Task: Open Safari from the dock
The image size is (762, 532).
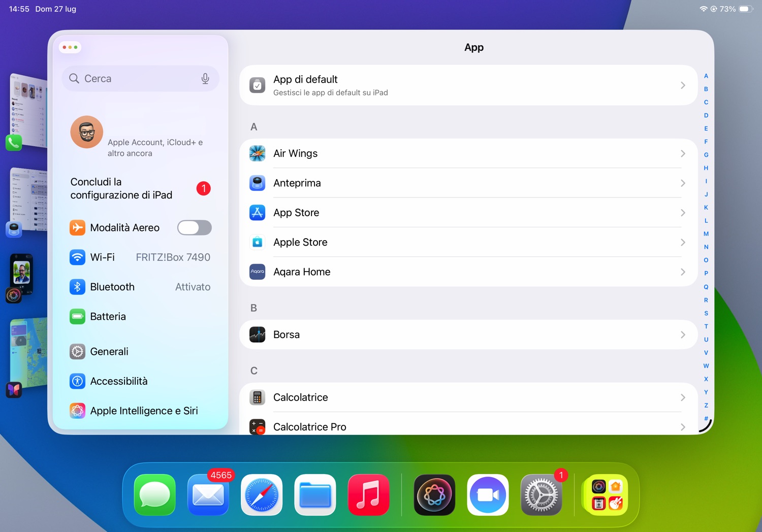Action: [262, 495]
